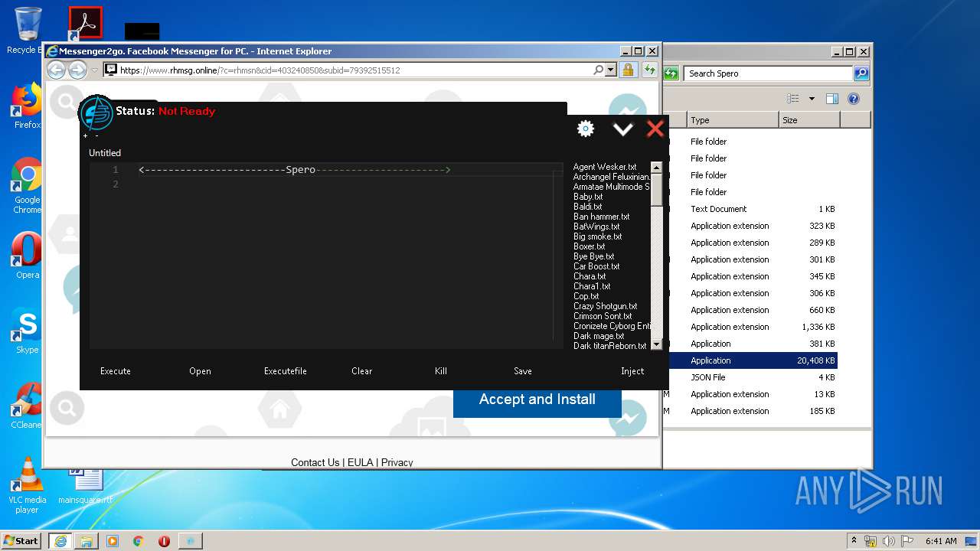Image resolution: width=980 pixels, height=551 pixels.
Task: Open EULA link
Action: pos(360,462)
